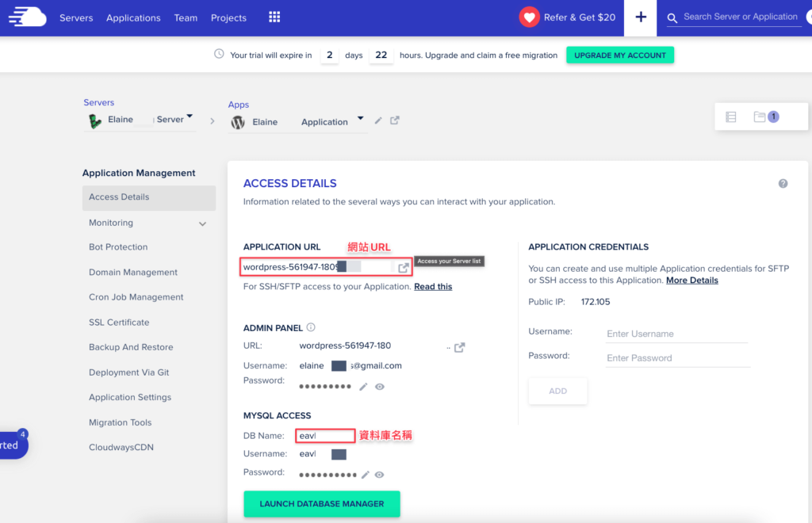Open Domain Management in the sidebar
Viewport: 812px width, 523px height.
[133, 272]
